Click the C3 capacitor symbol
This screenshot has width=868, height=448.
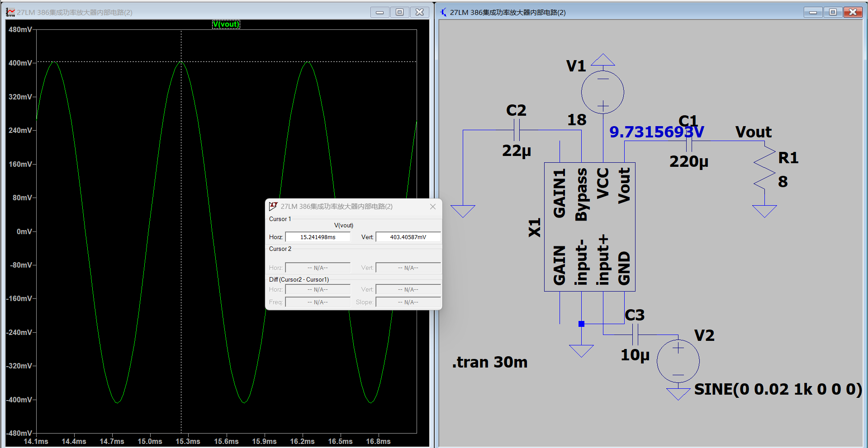635,335
